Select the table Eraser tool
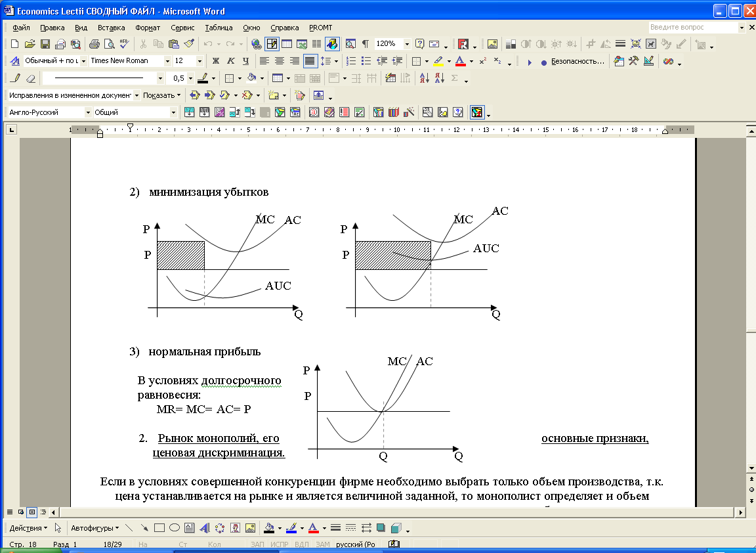This screenshot has width=756, height=553. pos(31,78)
